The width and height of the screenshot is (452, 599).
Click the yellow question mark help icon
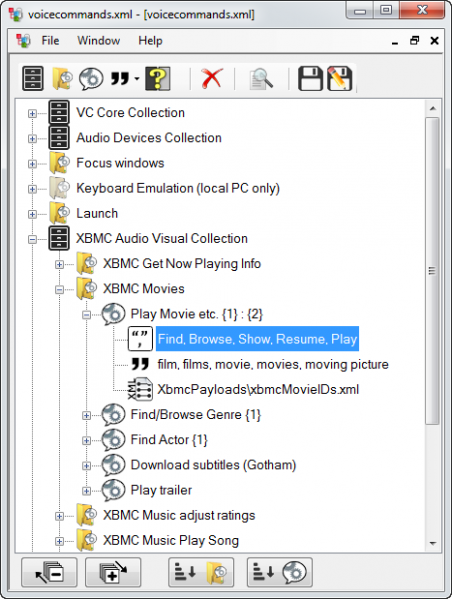(157, 78)
